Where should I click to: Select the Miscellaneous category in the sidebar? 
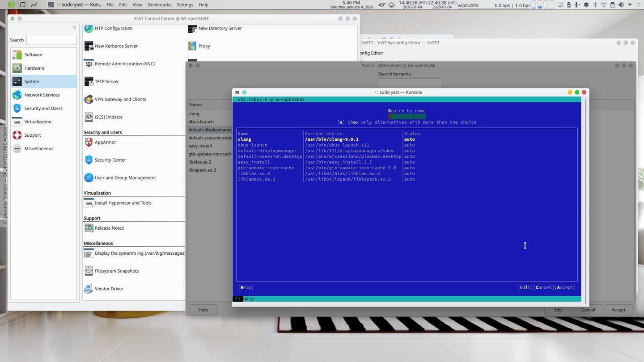pos(44,148)
